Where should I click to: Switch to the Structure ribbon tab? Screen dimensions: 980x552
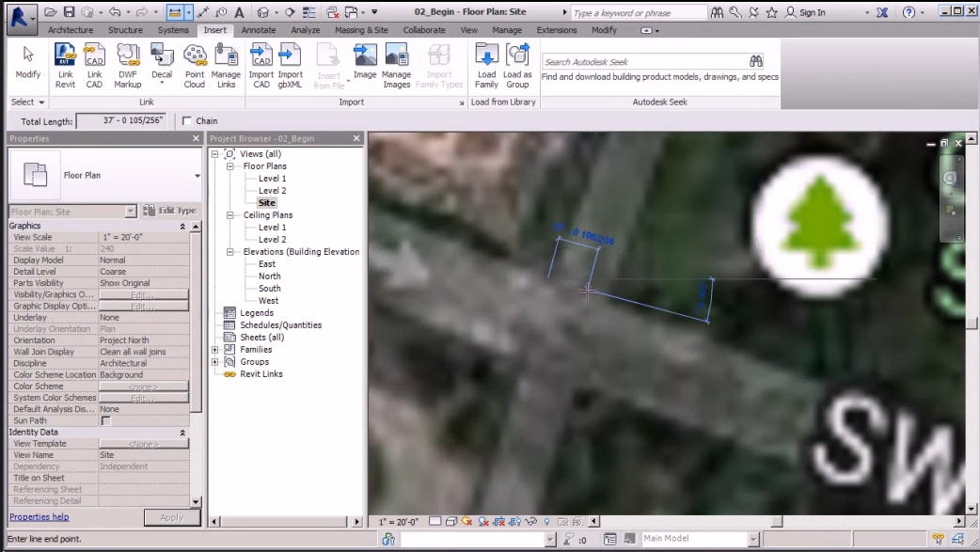[x=126, y=30]
